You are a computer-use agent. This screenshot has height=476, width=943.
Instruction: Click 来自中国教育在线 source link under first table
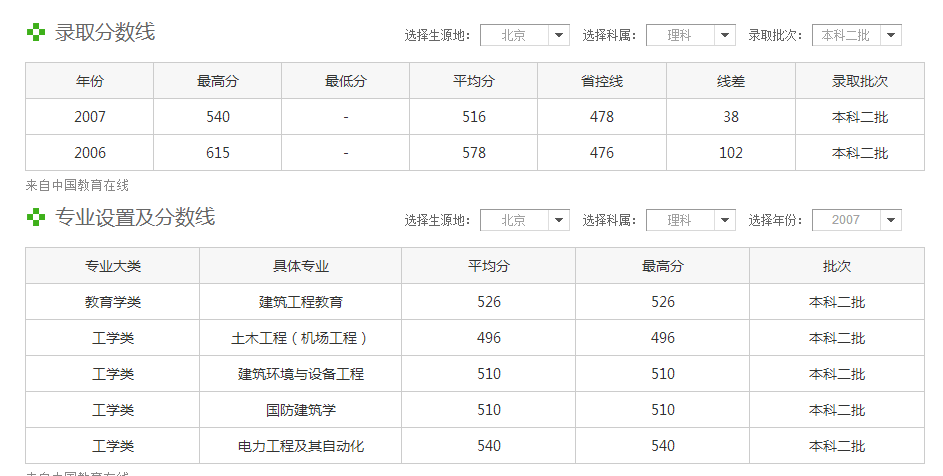coord(77,185)
